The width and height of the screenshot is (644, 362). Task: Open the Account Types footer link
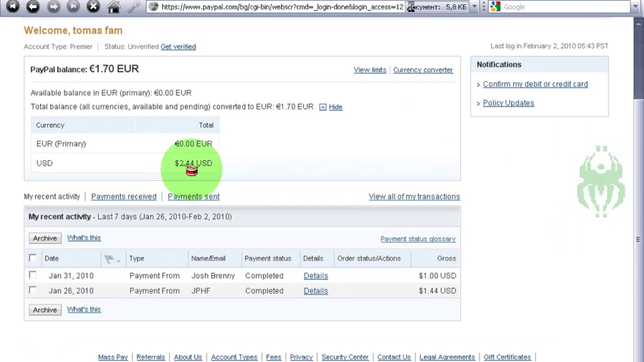pyautogui.click(x=234, y=357)
